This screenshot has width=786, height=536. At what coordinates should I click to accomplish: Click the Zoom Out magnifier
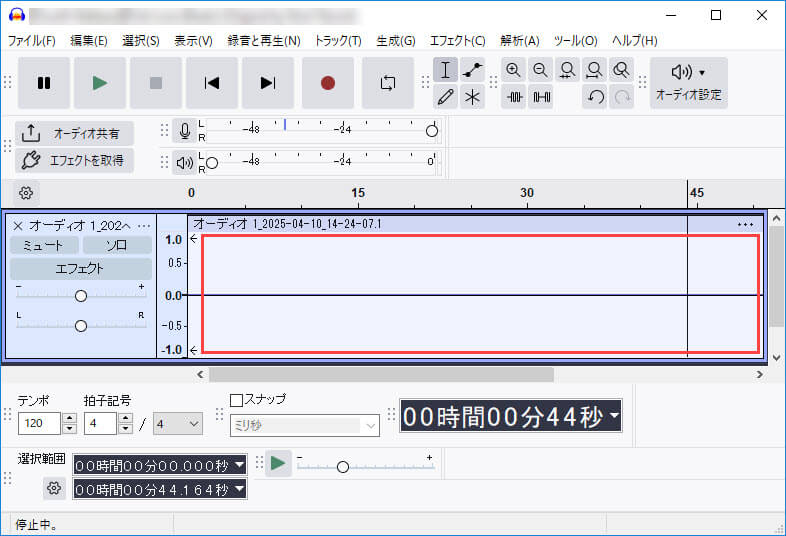tap(540, 70)
